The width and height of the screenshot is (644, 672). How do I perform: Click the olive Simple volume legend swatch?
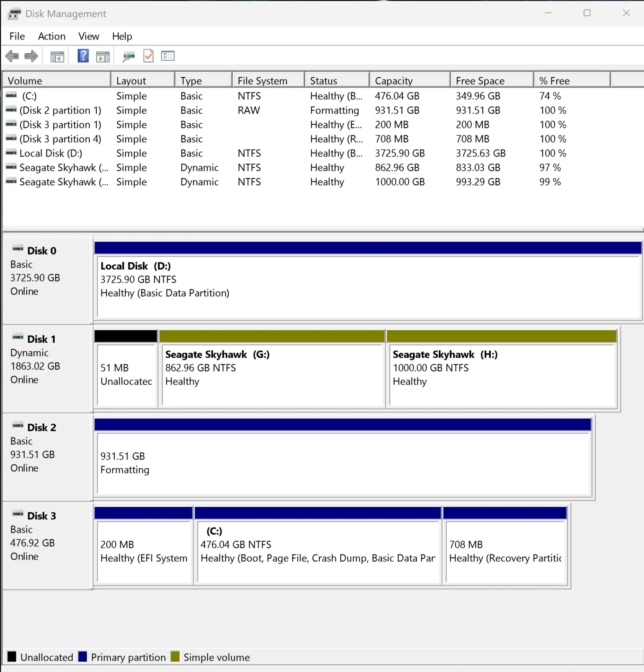pos(175,657)
